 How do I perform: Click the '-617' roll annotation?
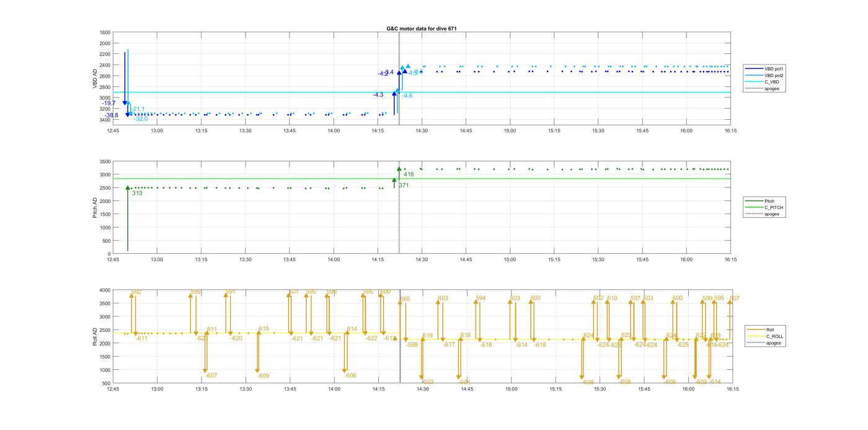(x=449, y=344)
